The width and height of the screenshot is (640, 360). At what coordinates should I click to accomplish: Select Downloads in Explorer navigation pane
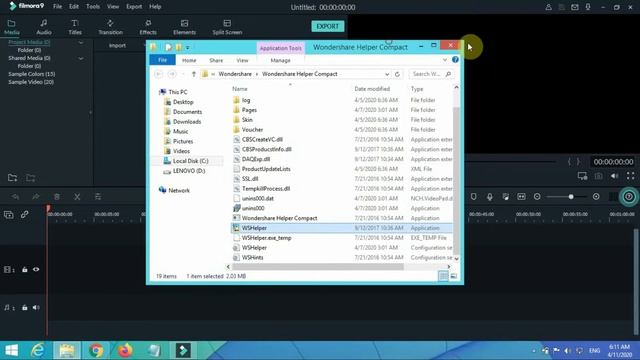(187, 122)
